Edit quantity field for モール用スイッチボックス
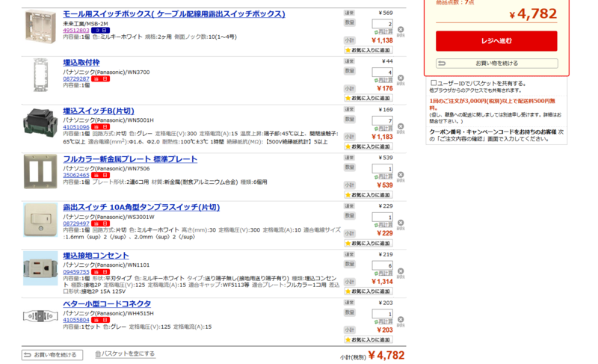 tap(382, 24)
